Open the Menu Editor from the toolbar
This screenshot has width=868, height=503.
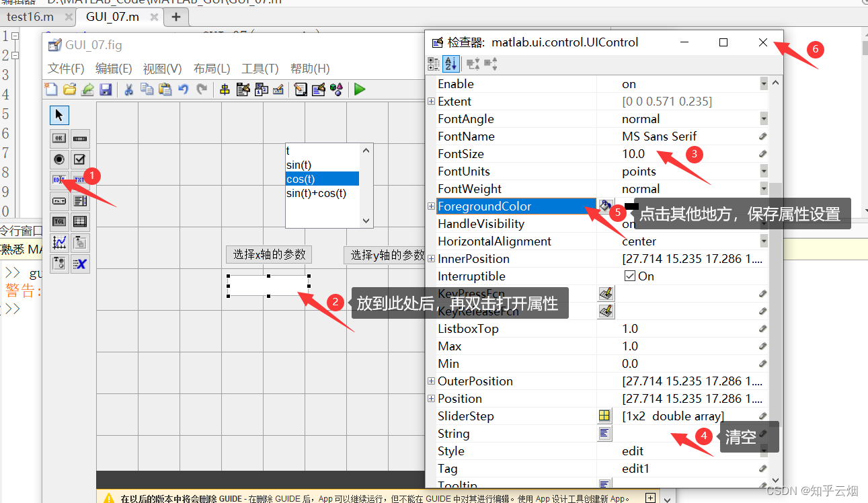(x=243, y=89)
